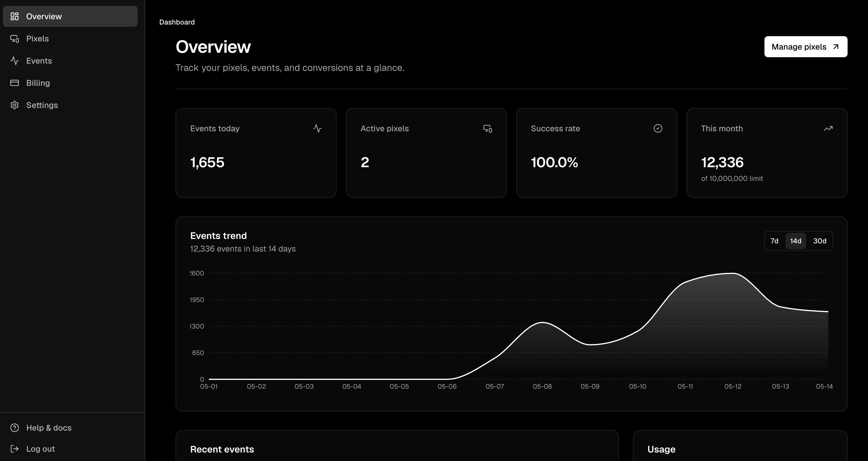Click the Pixels monitor icon in sidebar

coord(15,39)
